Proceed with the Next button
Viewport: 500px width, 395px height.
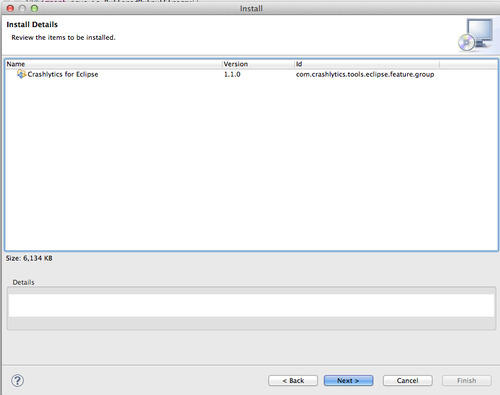(x=348, y=380)
